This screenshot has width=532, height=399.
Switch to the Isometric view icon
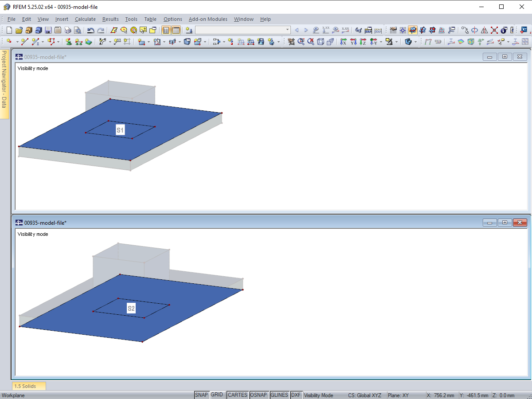coord(321,42)
